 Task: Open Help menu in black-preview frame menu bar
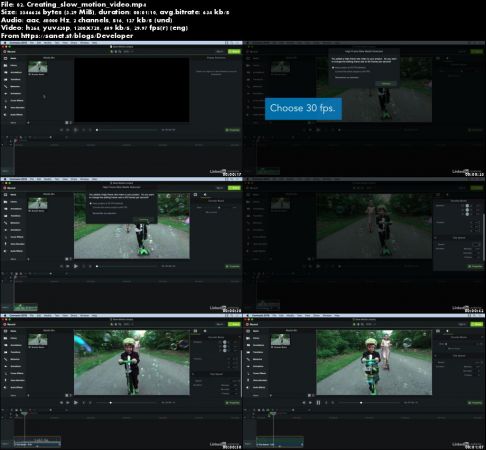[x=95, y=43]
